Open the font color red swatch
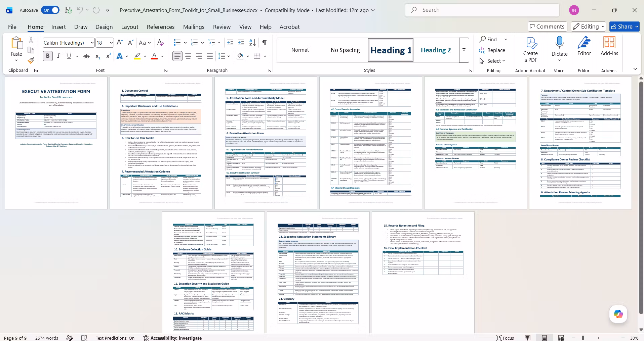 pos(154,56)
